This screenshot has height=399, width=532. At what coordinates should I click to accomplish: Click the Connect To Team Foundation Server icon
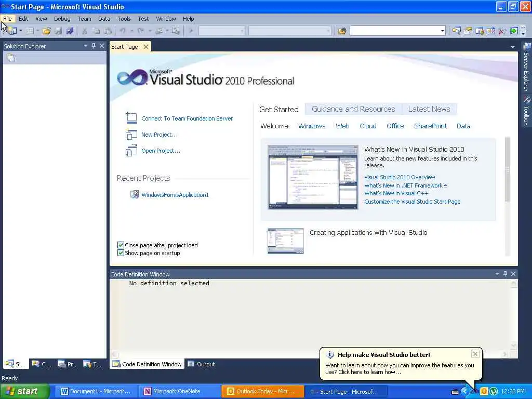click(131, 118)
